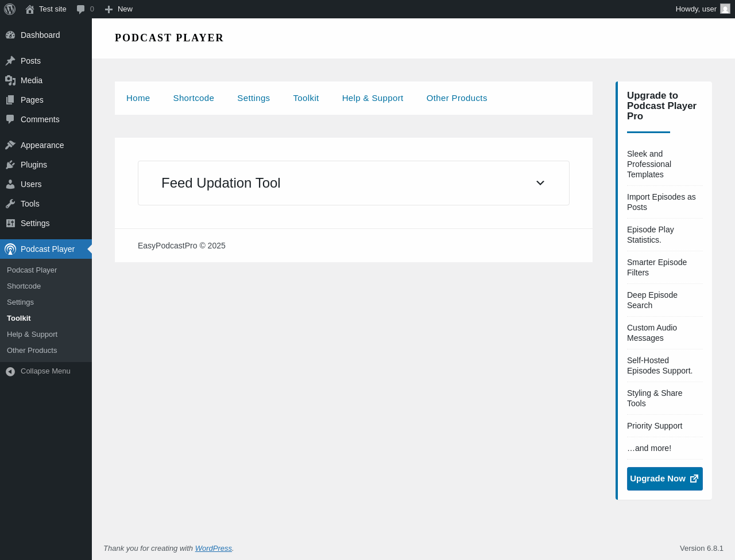Viewport: 735px width, 560px height.
Task: Click the Podcast Player broadcast icon
Action: point(10,249)
